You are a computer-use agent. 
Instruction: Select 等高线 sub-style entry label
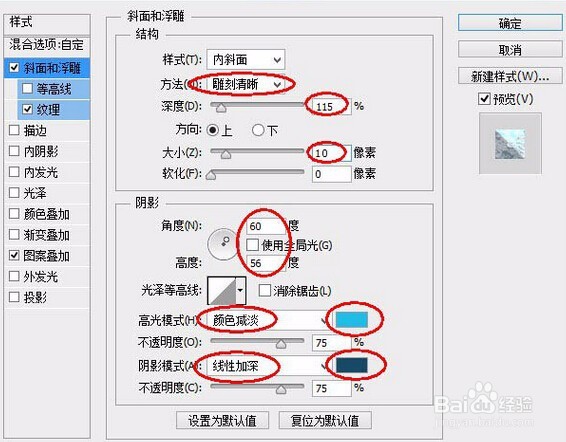[x=54, y=89]
